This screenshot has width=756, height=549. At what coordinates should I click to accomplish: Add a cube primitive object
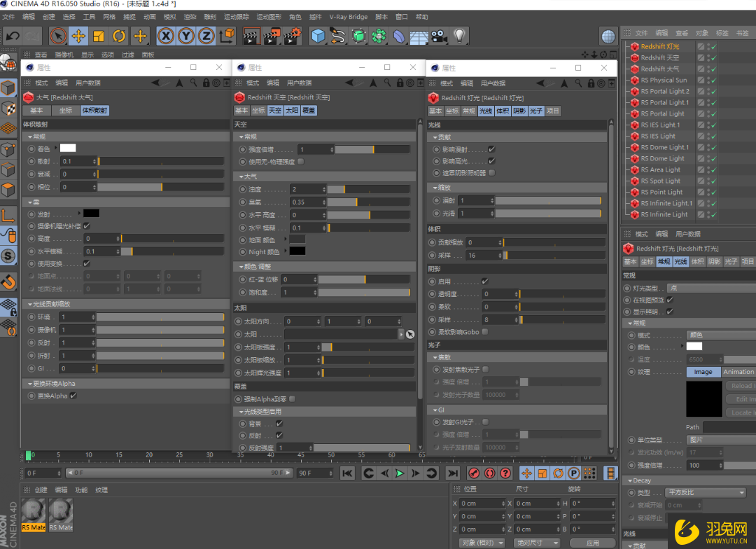click(318, 36)
